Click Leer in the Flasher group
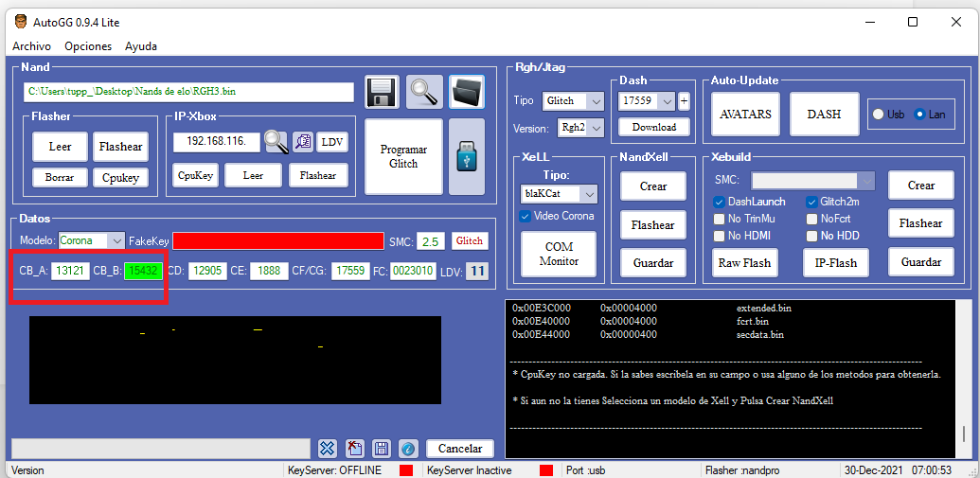The height and width of the screenshot is (478, 980). click(60, 148)
